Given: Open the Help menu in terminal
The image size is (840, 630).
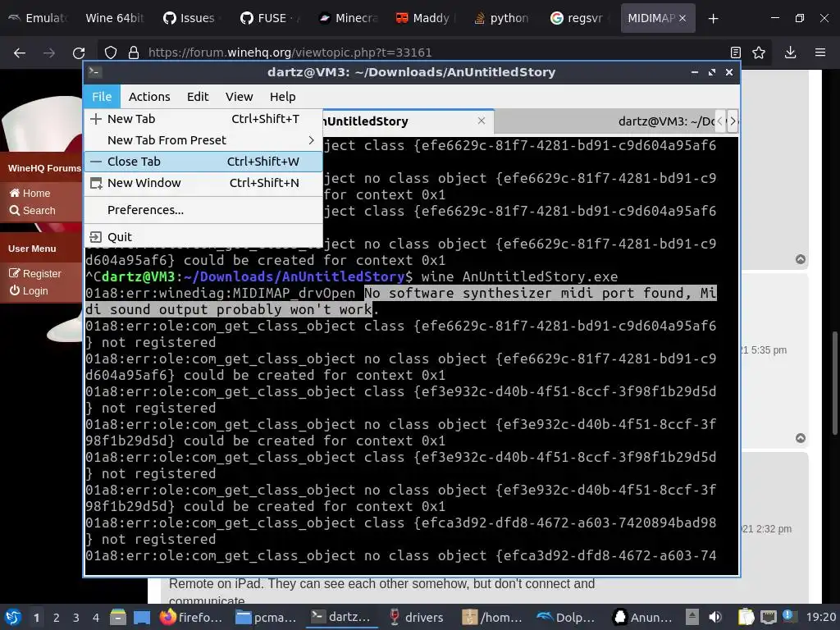Looking at the screenshot, I should coord(282,97).
